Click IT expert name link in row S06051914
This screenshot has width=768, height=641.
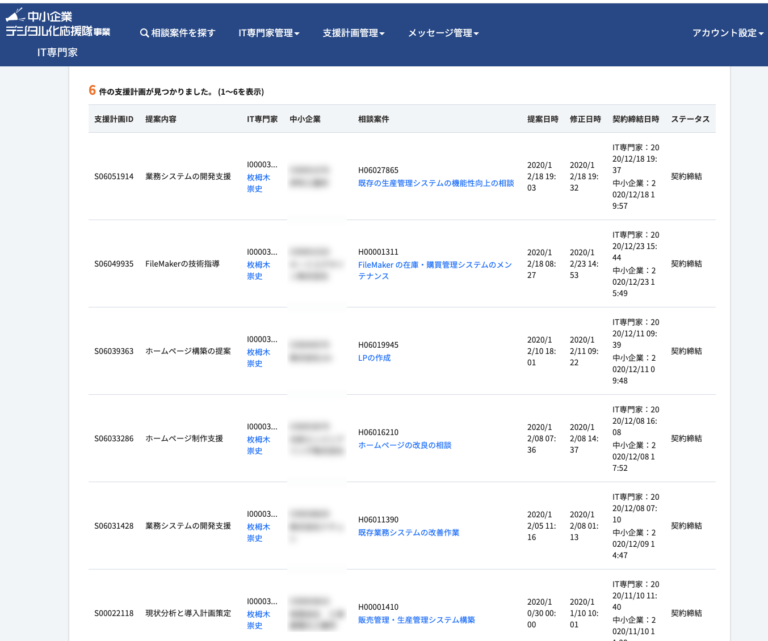[x=258, y=183]
